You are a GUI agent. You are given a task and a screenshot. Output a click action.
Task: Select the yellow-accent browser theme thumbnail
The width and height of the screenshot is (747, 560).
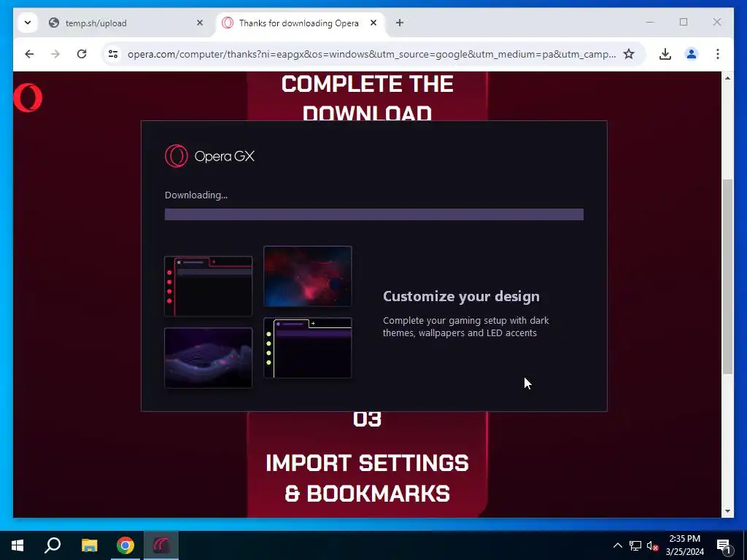308,348
